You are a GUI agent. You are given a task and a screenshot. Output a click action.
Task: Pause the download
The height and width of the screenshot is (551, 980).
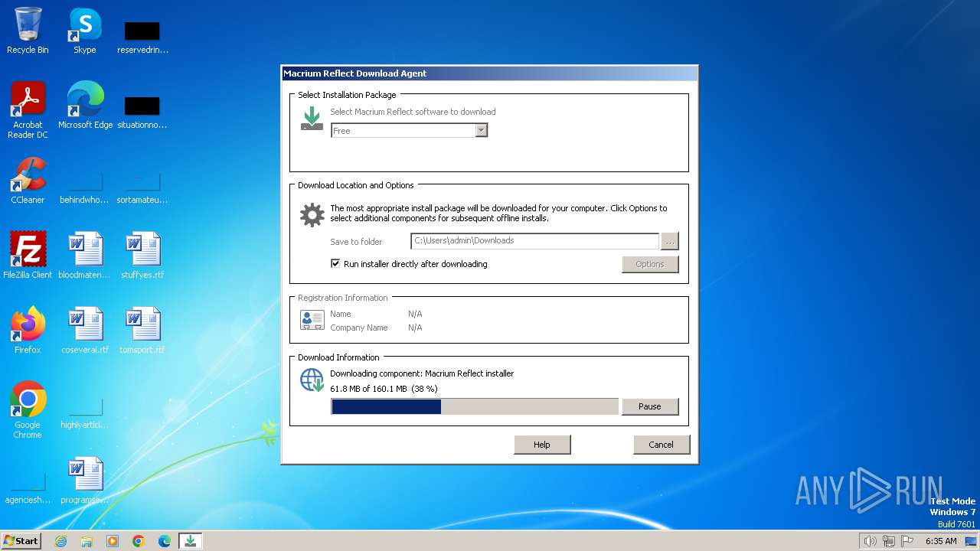tap(650, 406)
